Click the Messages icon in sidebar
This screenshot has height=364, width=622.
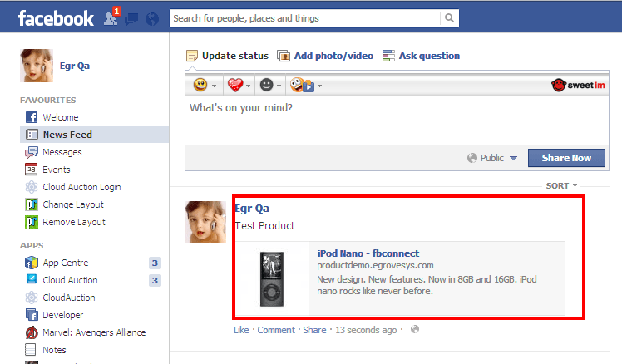[32, 152]
